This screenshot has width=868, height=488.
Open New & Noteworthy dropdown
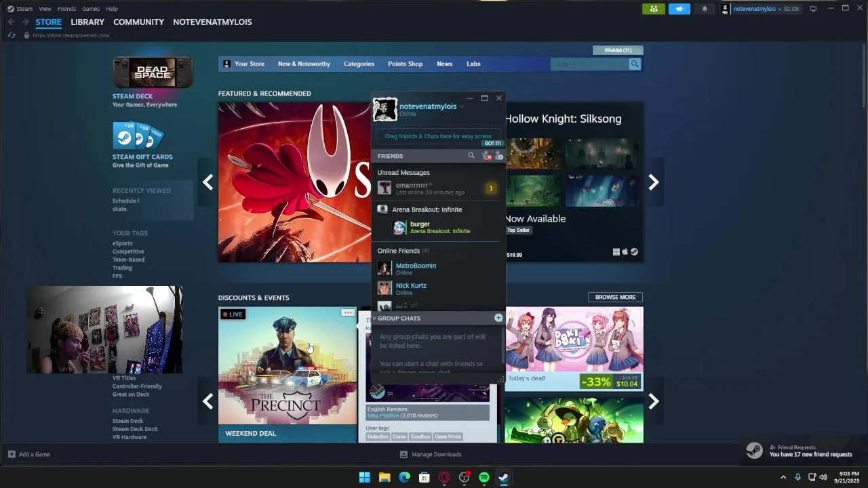point(304,64)
